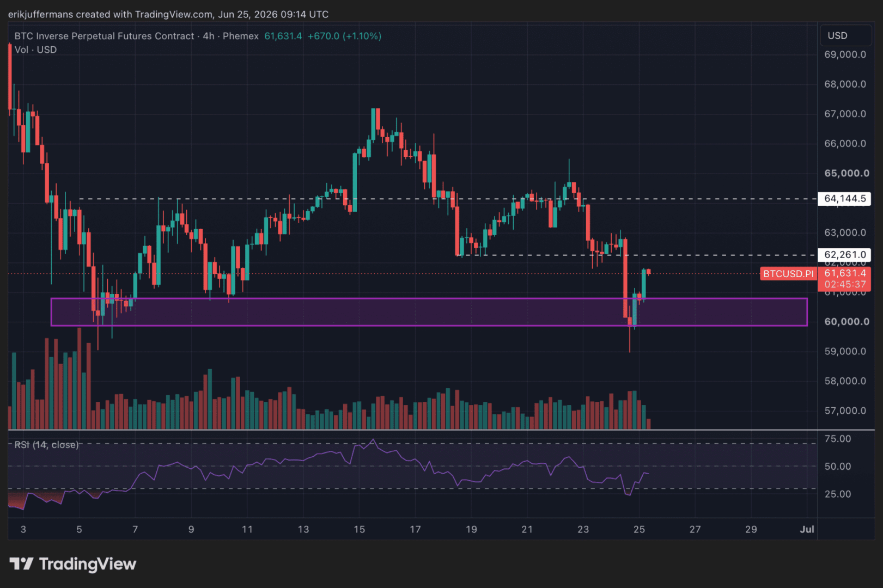Click the 65,000.0 price axis label
Image resolution: width=883 pixels, height=588 pixels.
pyautogui.click(x=847, y=173)
